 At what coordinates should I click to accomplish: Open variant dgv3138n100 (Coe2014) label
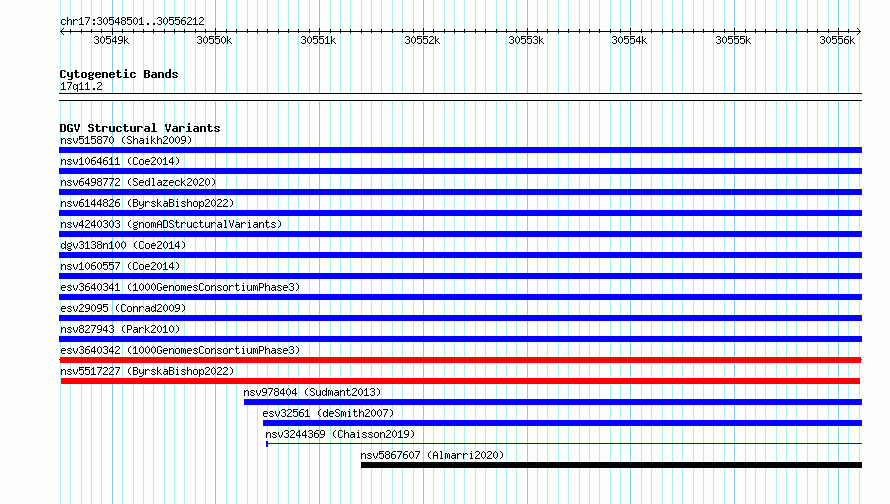tap(123, 245)
